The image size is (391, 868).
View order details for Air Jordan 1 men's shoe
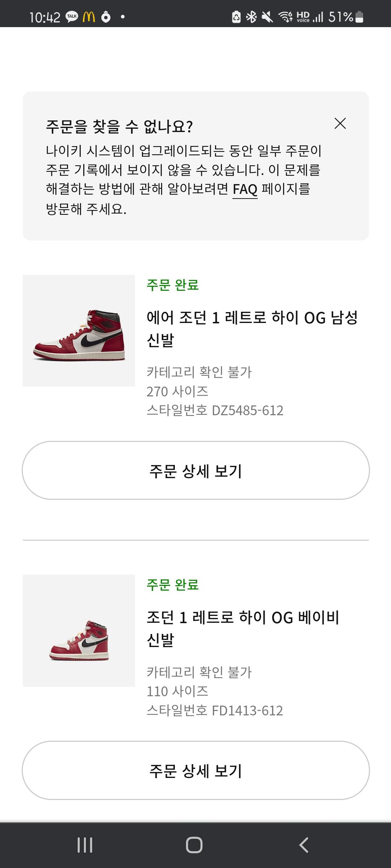tap(195, 471)
